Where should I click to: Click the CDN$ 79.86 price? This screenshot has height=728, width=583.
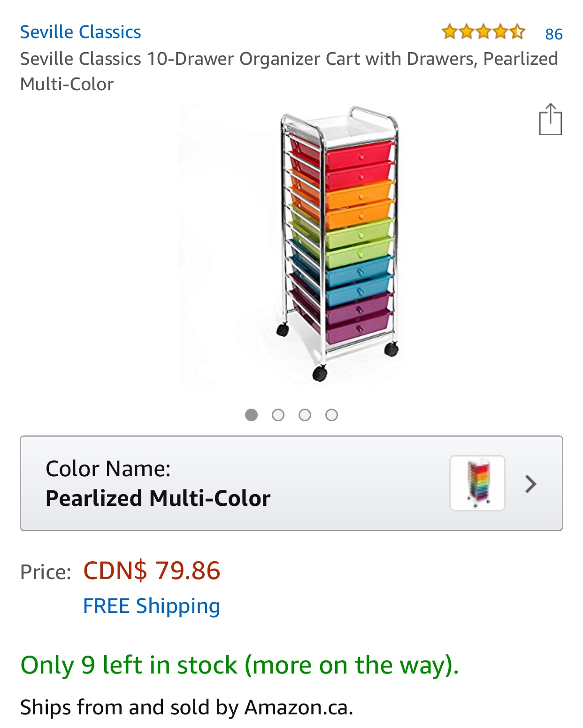(x=152, y=571)
